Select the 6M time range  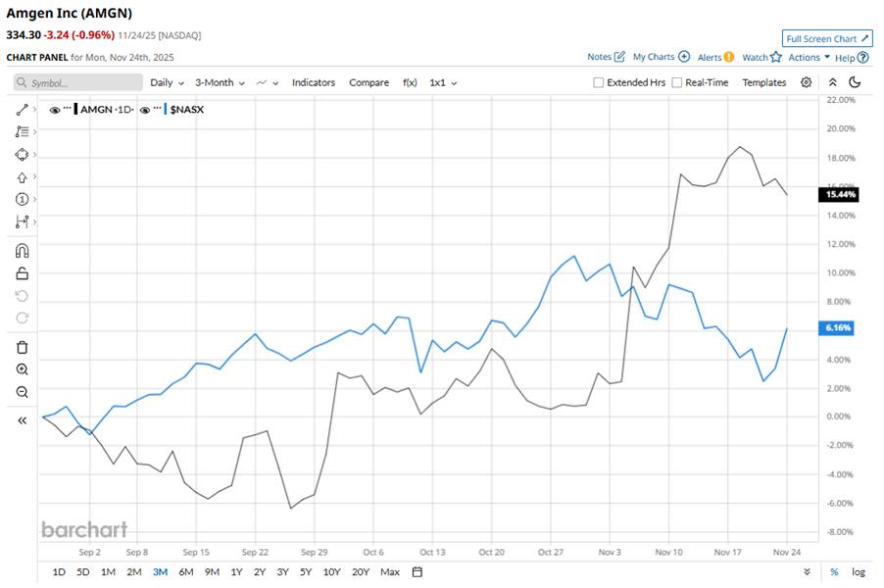(186, 572)
